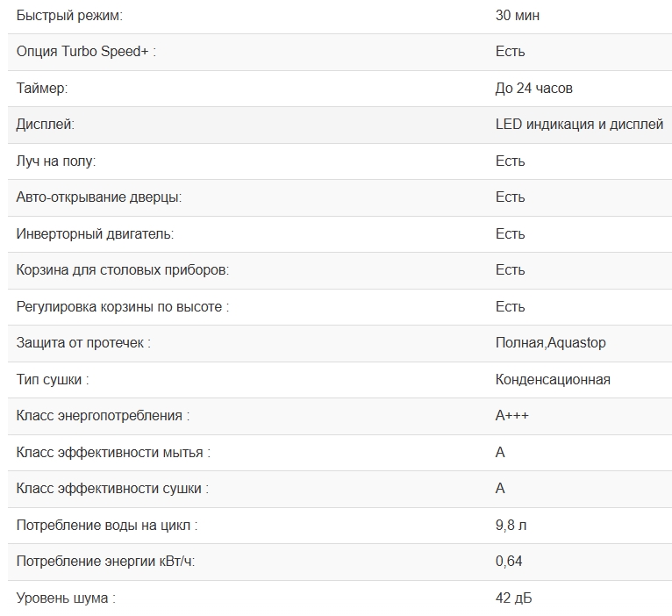672x616 pixels.
Task: Click the "Конденсационная" drying type value
Action: coord(553,380)
